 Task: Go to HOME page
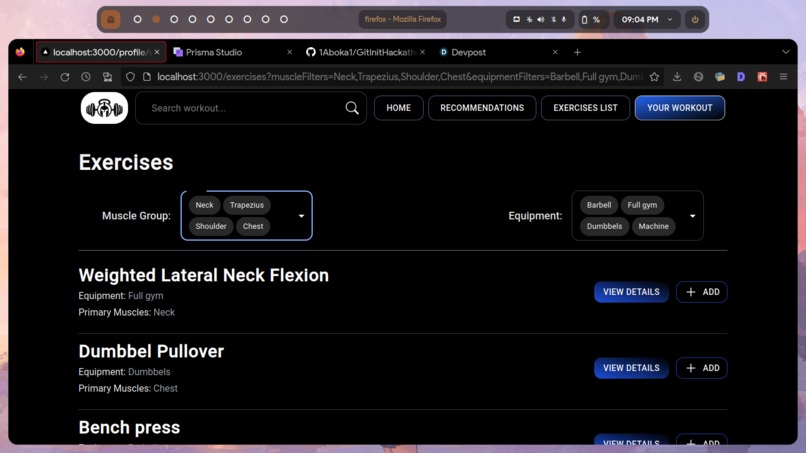click(398, 108)
